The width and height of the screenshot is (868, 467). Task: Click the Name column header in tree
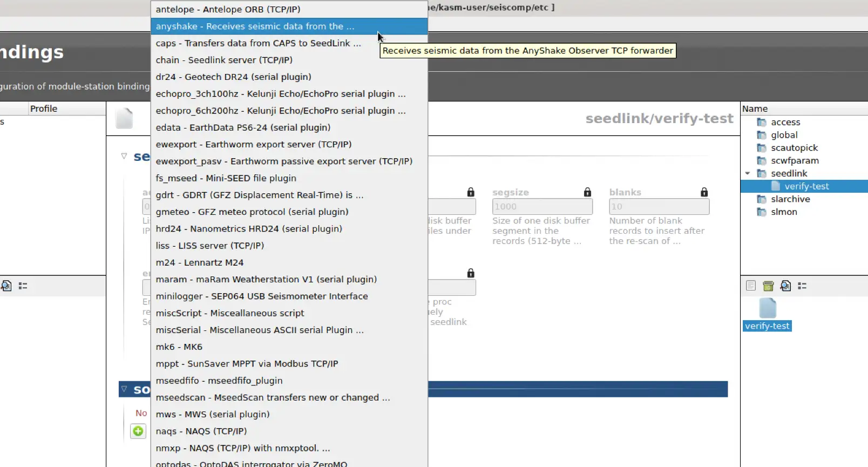804,109
